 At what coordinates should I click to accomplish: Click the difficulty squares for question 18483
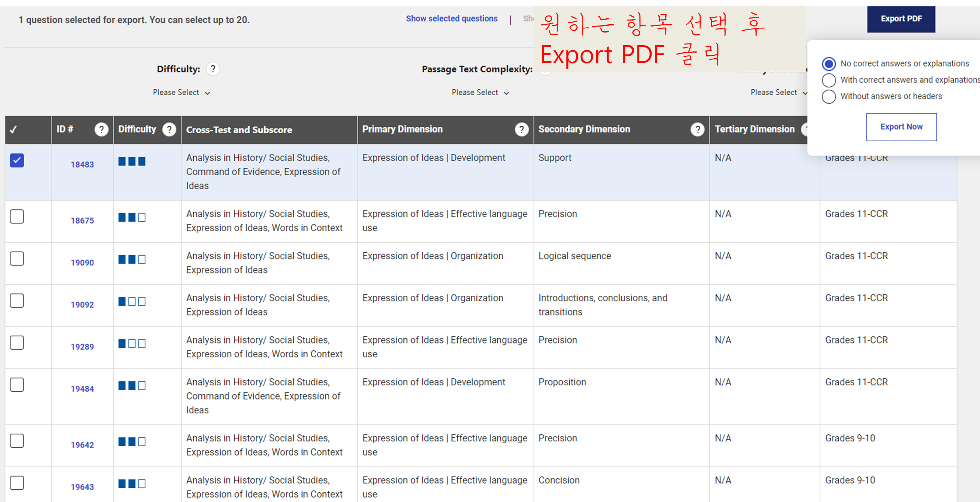point(132,161)
